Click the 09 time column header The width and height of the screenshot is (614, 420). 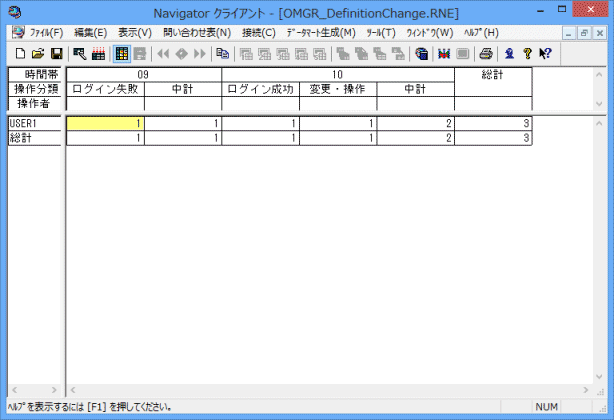point(144,75)
